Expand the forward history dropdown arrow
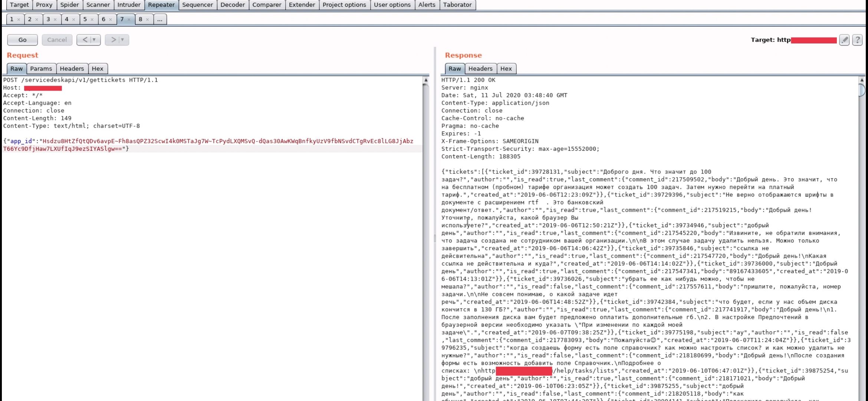 click(122, 40)
